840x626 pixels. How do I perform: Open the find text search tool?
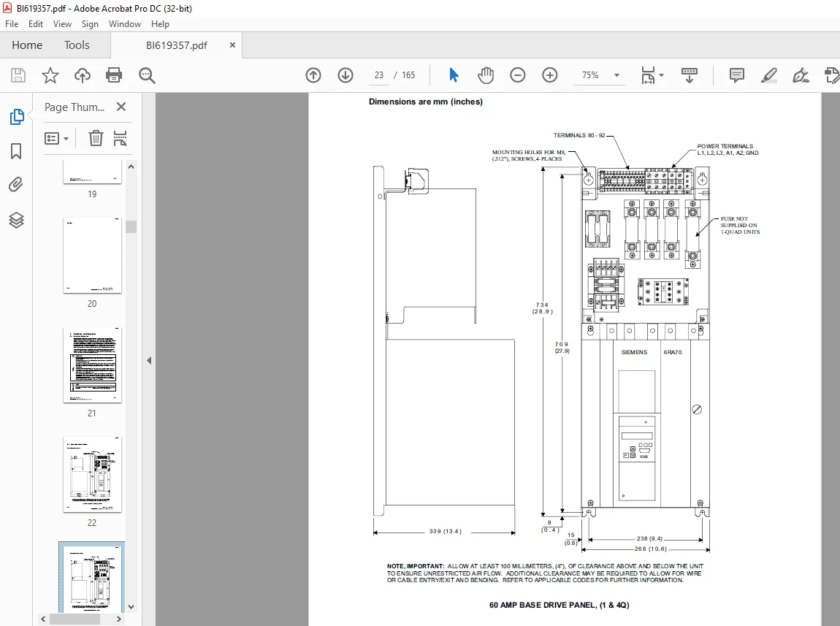(147, 75)
